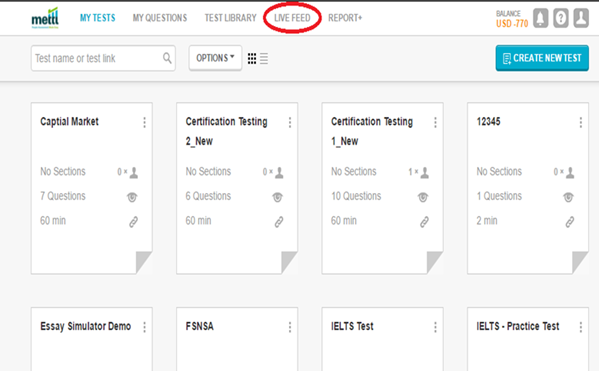Open three-dot menu on Essay Simulator Demo
The width and height of the screenshot is (599, 371).
coord(144,327)
